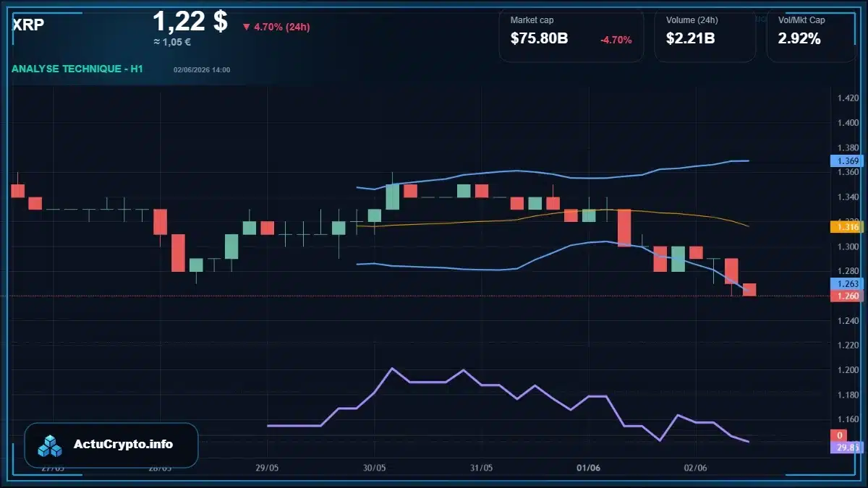Click the 1.160 price axis label
The width and height of the screenshot is (868, 488).
(x=848, y=419)
